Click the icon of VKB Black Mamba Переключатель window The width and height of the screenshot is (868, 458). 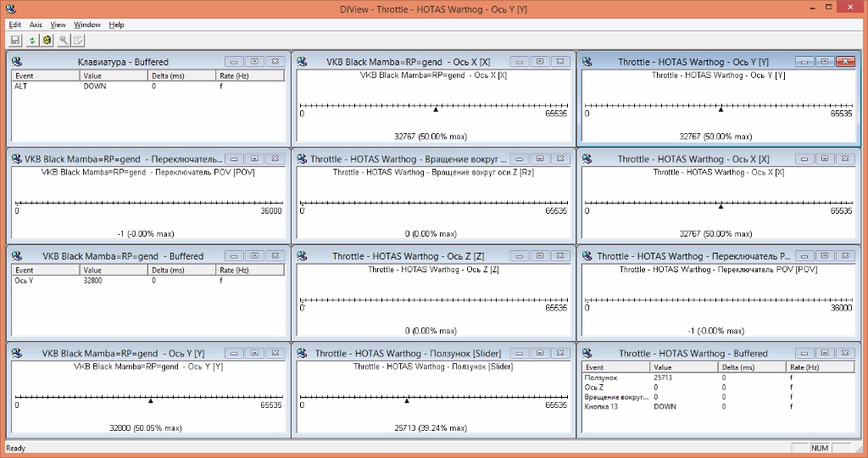tap(17, 159)
